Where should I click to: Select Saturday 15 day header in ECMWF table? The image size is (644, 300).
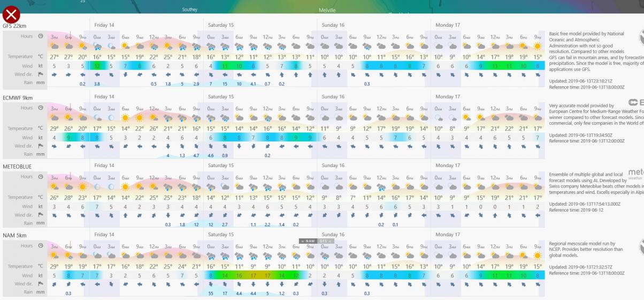pyautogui.click(x=221, y=97)
